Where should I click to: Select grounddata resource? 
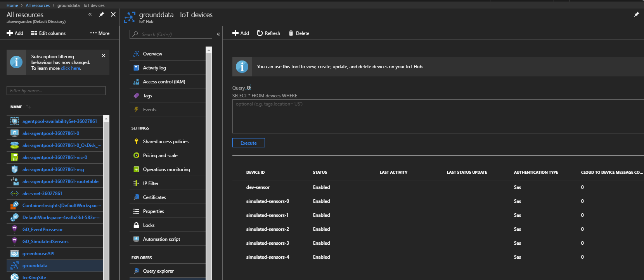pyautogui.click(x=55, y=265)
